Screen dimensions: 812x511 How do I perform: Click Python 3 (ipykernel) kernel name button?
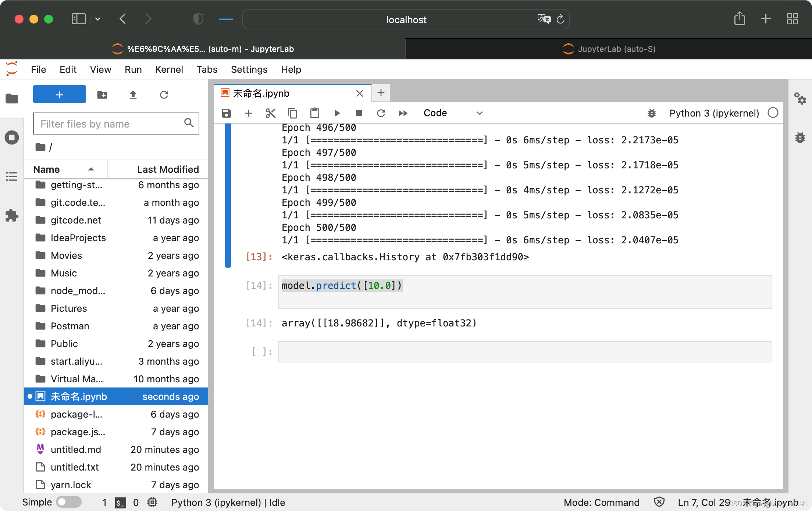714,113
